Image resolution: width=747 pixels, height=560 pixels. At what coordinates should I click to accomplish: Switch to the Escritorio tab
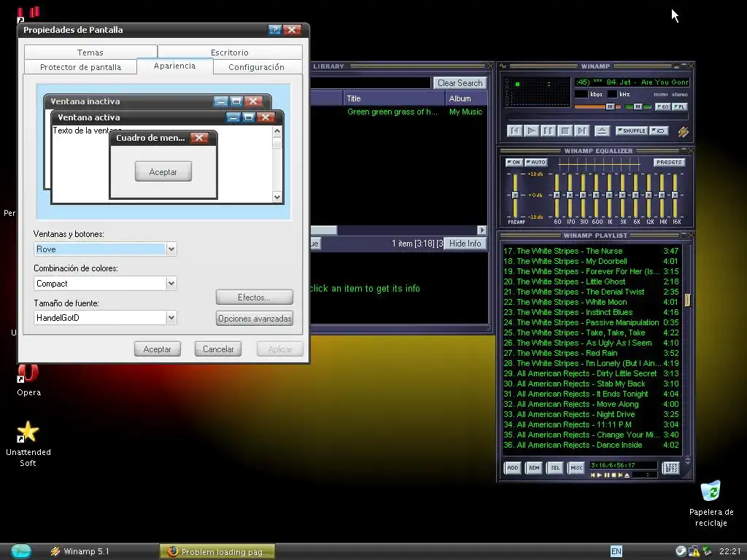(230, 52)
